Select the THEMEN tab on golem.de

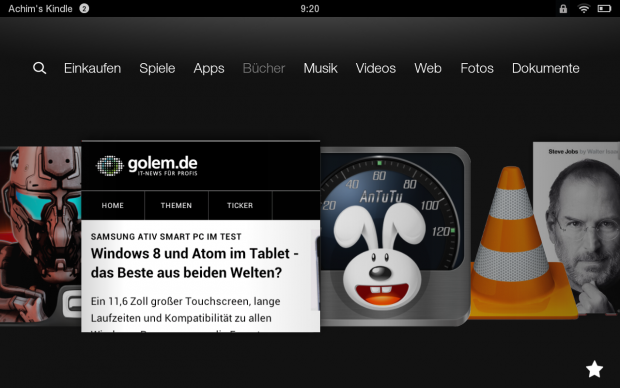click(x=176, y=205)
